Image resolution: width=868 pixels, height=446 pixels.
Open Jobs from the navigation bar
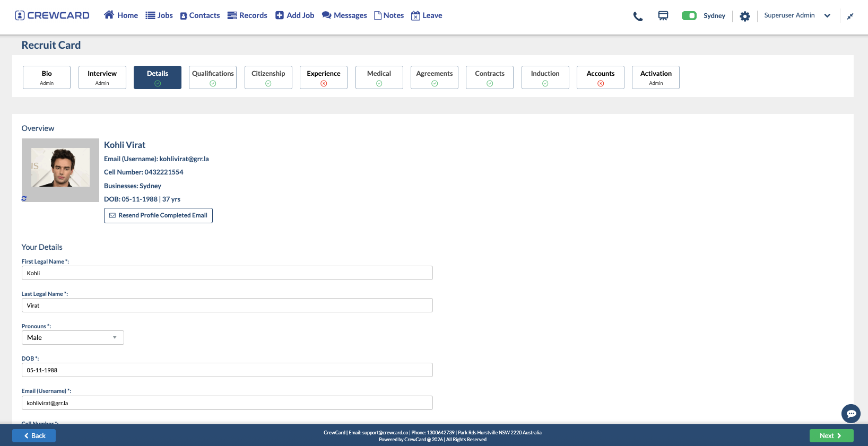159,15
